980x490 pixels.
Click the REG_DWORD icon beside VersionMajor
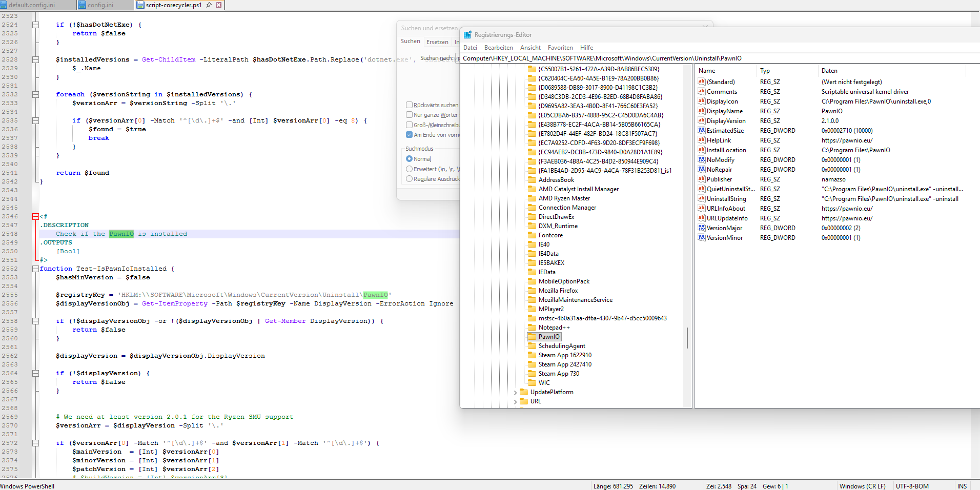tap(702, 228)
